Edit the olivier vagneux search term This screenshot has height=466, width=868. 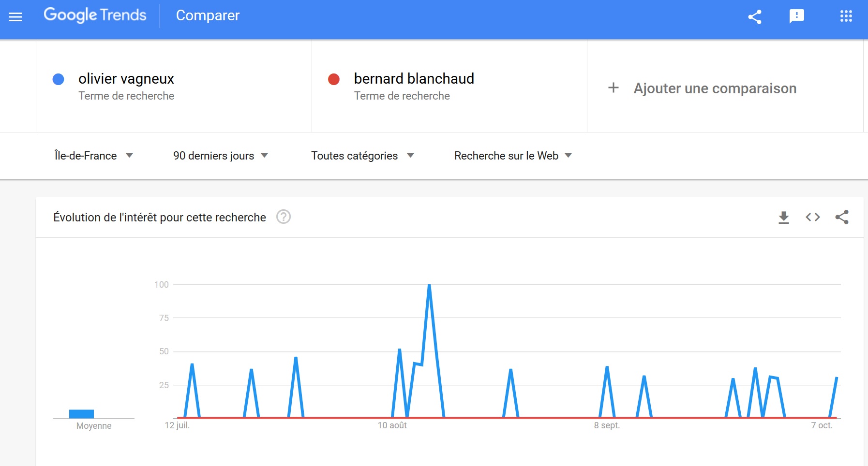pyautogui.click(x=126, y=79)
